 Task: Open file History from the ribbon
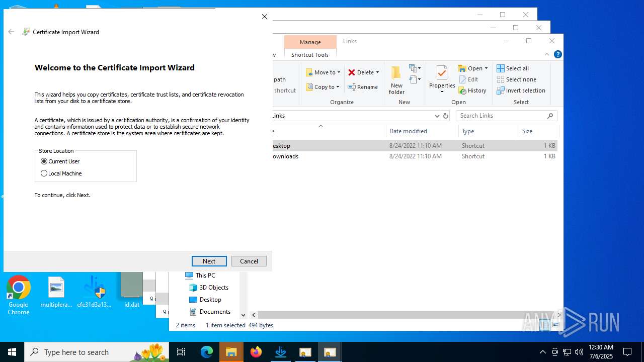click(472, 90)
